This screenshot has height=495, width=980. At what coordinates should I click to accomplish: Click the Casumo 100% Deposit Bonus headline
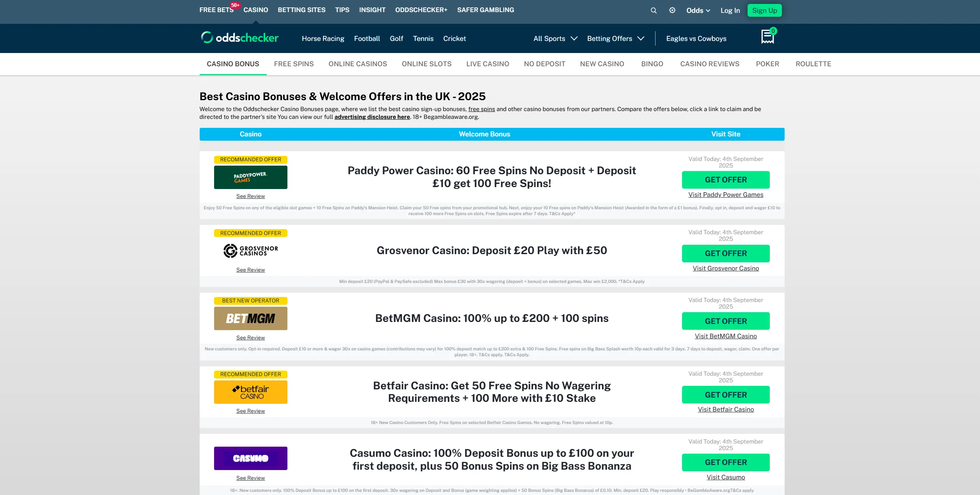pos(492,460)
